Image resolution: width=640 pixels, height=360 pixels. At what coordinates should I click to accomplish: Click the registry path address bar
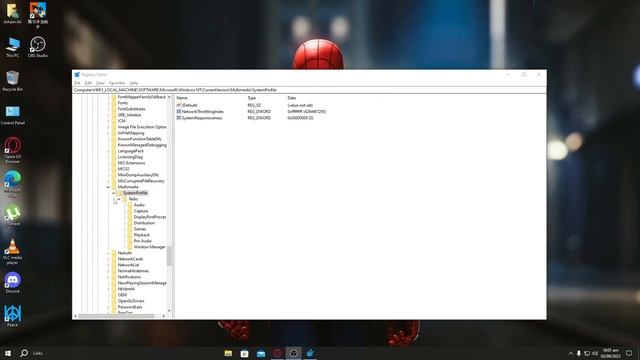(x=309, y=90)
